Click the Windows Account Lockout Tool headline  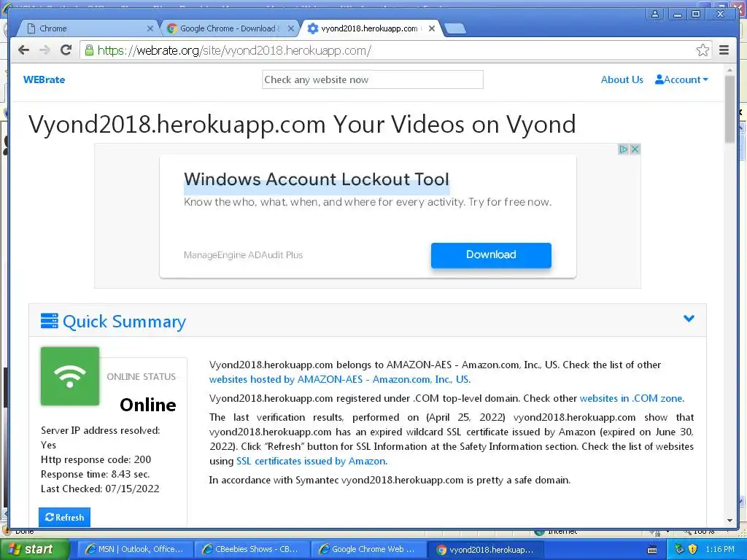pos(317,179)
